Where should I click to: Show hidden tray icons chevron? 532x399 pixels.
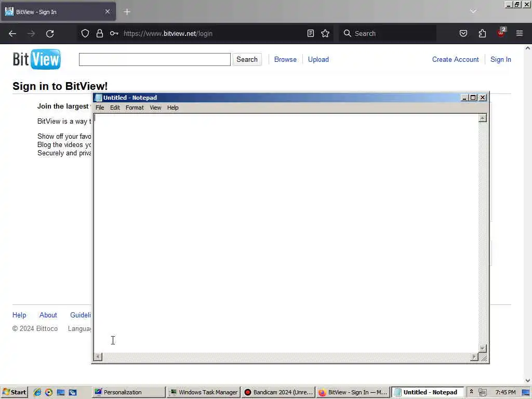coord(471,392)
